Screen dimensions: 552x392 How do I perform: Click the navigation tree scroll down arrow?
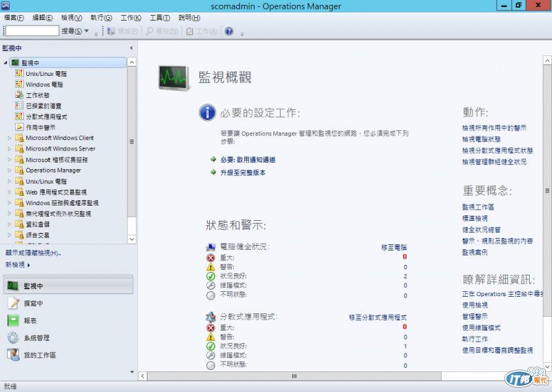point(132,239)
